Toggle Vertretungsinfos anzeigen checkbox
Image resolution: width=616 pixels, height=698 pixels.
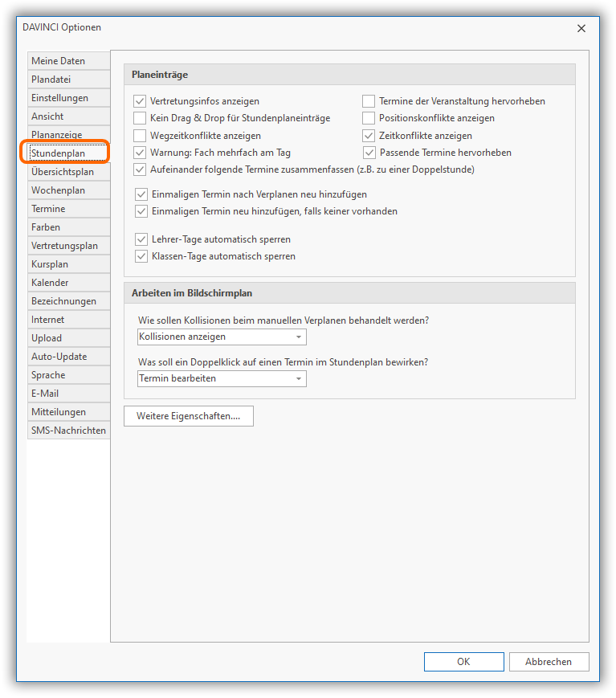pos(141,101)
